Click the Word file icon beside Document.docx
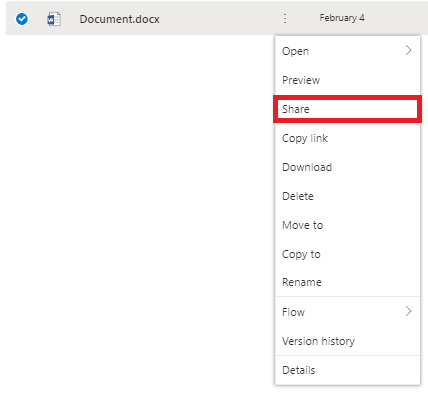The height and width of the screenshot is (394, 428). click(x=54, y=19)
